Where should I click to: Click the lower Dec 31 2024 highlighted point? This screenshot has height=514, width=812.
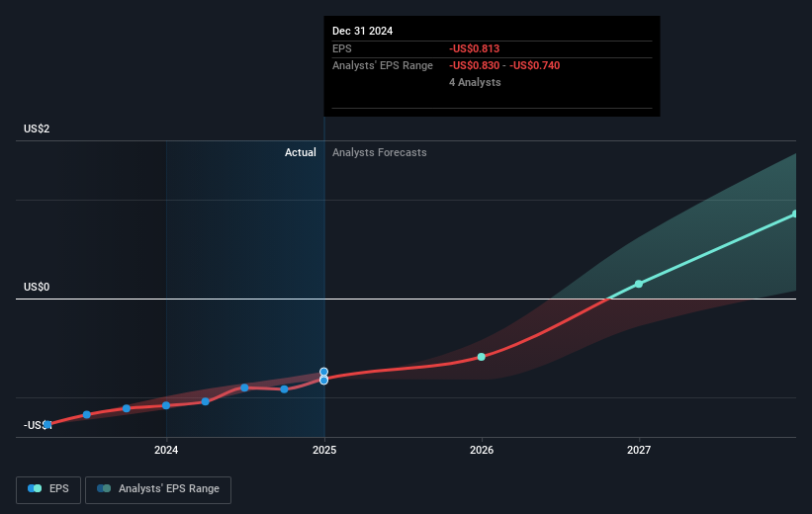(x=323, y=381)
